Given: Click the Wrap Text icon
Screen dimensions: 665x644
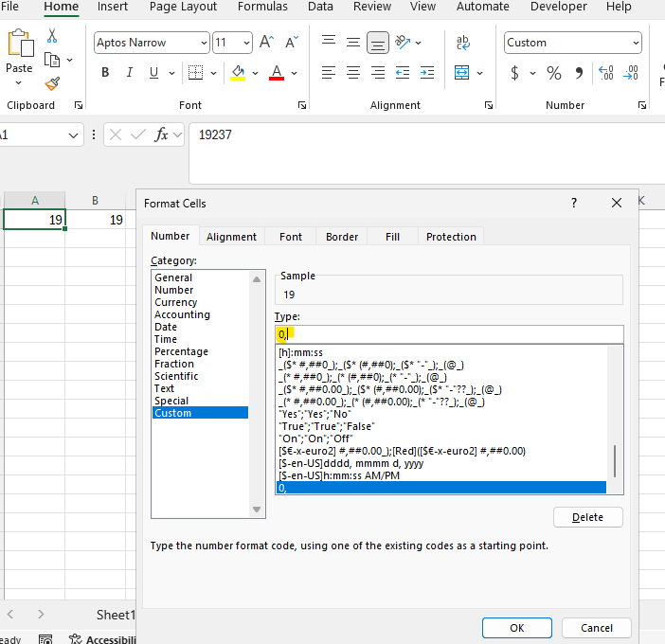Looking at the screenshot, I should point(462,43).
